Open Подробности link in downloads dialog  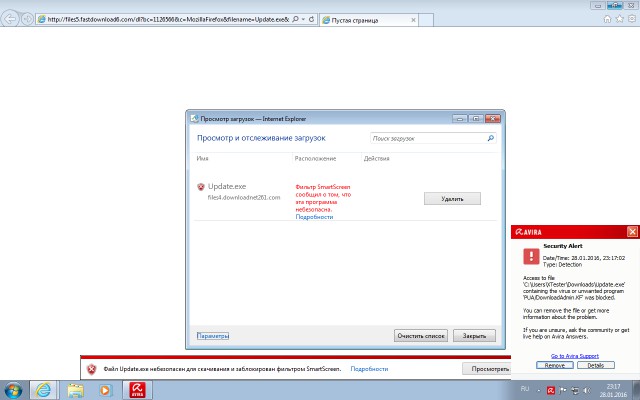click(x=314, y=217)
